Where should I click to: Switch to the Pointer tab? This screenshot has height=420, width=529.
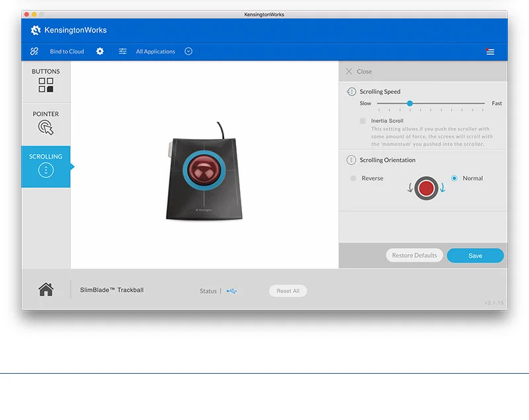pos(46,124)
